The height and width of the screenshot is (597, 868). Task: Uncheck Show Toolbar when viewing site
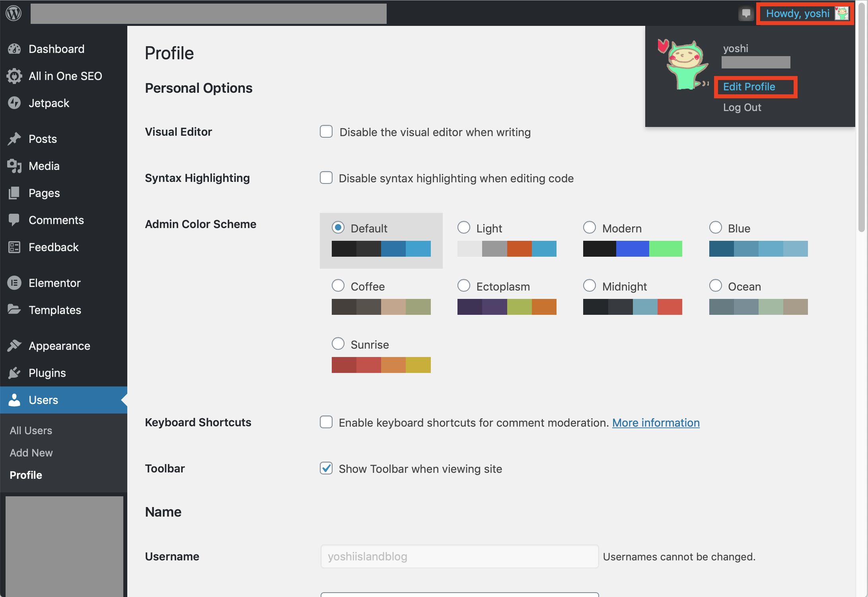pyautogui.click(x=326, y=468)
